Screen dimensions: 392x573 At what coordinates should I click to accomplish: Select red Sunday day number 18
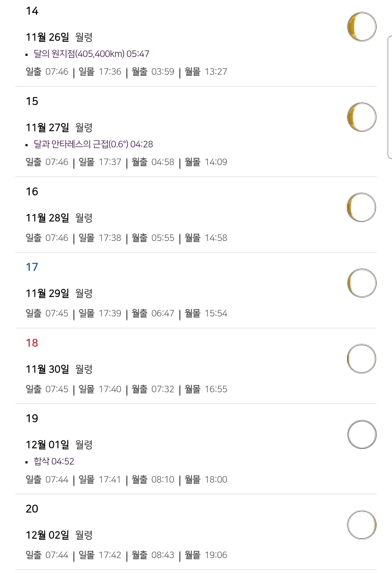pos(32,343)
